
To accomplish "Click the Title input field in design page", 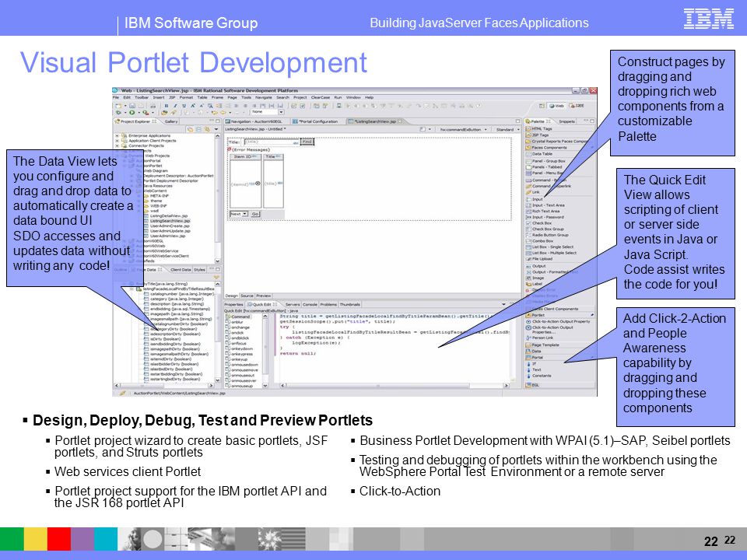I will (272, 142).
